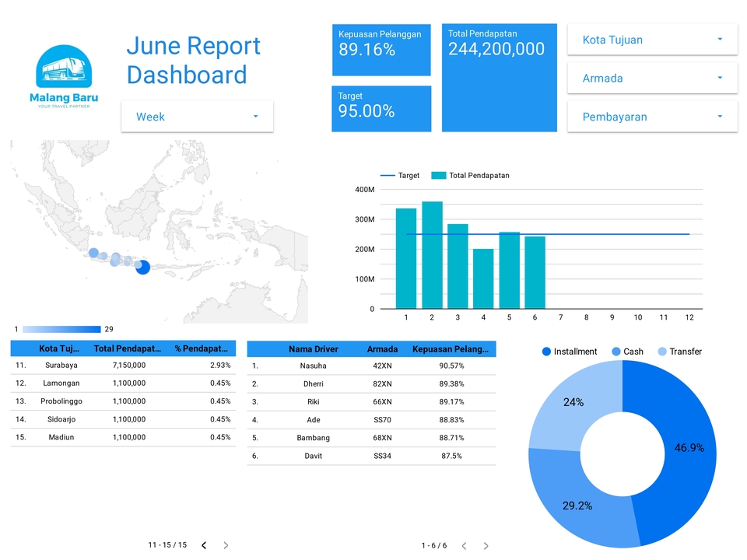This screenshot has width=747, height=560.
Task: Open the Kota Tujuan filter dropdown
Action: pyautogui.click(x=652, y=40)
